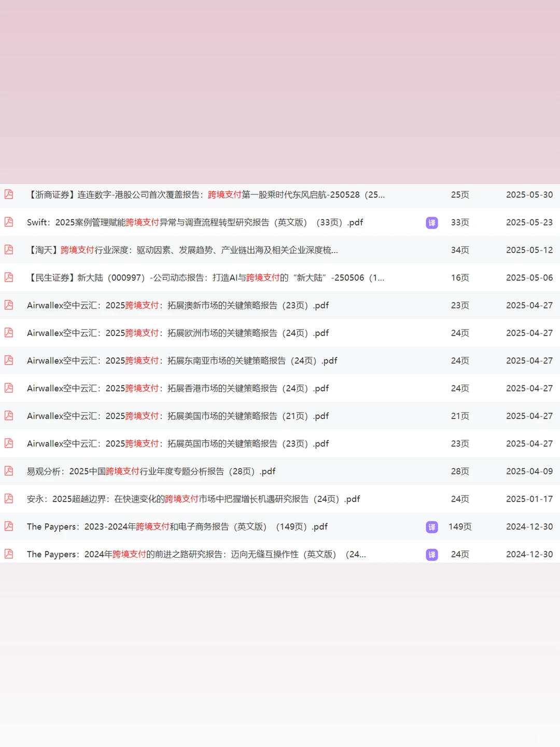Click PDF icon of 易观分析 report
The image size is (560, 747).
[9, 471]
